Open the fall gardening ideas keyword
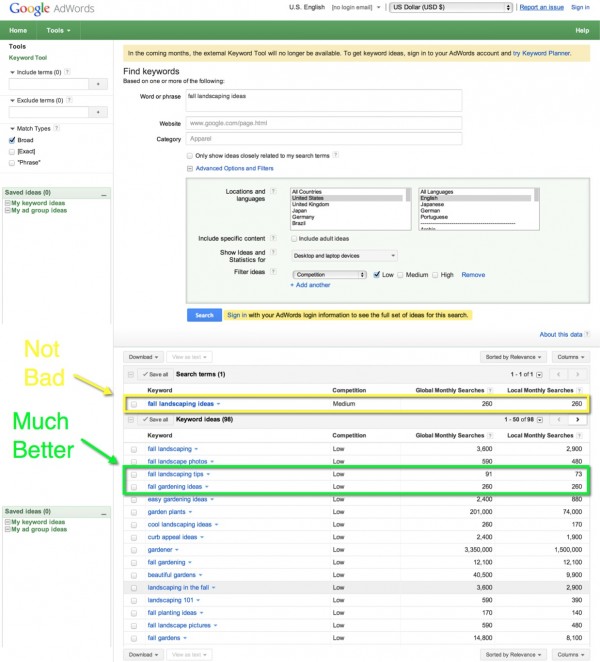The image size is (600, 662). coord(174,486)
